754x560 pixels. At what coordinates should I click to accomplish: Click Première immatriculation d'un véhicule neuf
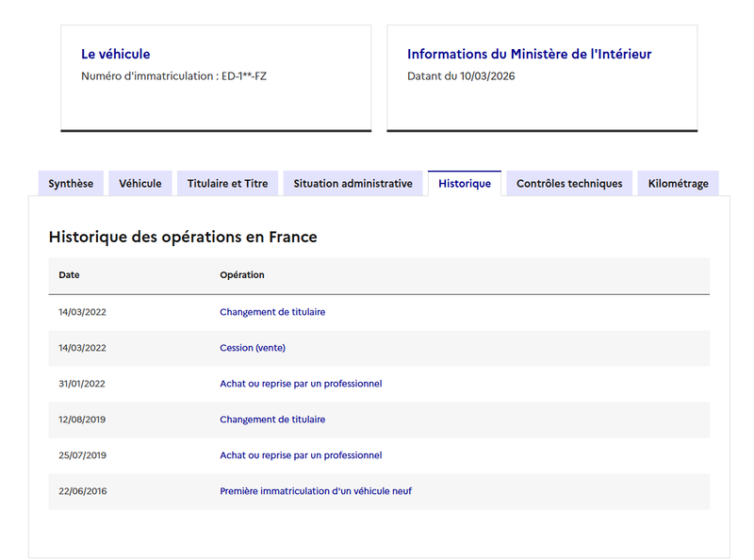[x=316, y=491]
